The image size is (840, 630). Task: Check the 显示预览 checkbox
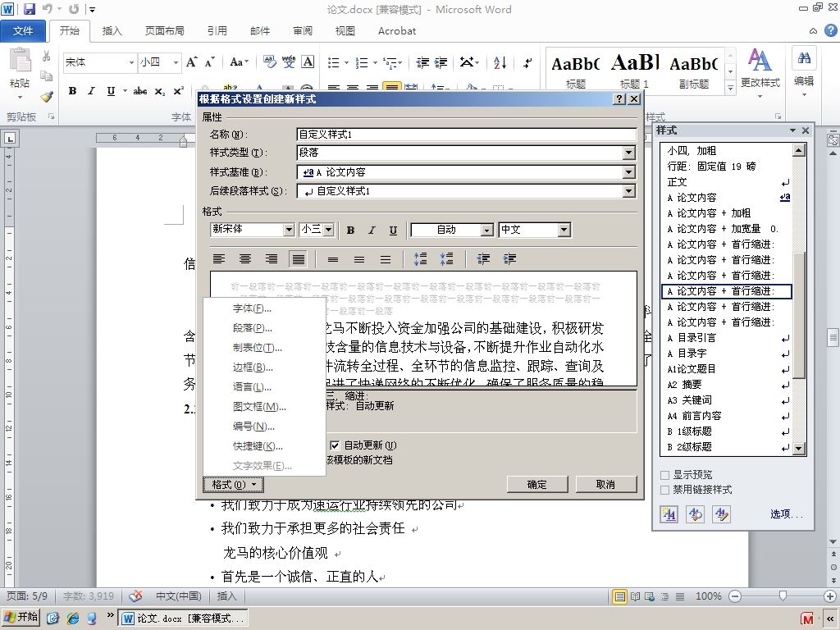[664, 475]
